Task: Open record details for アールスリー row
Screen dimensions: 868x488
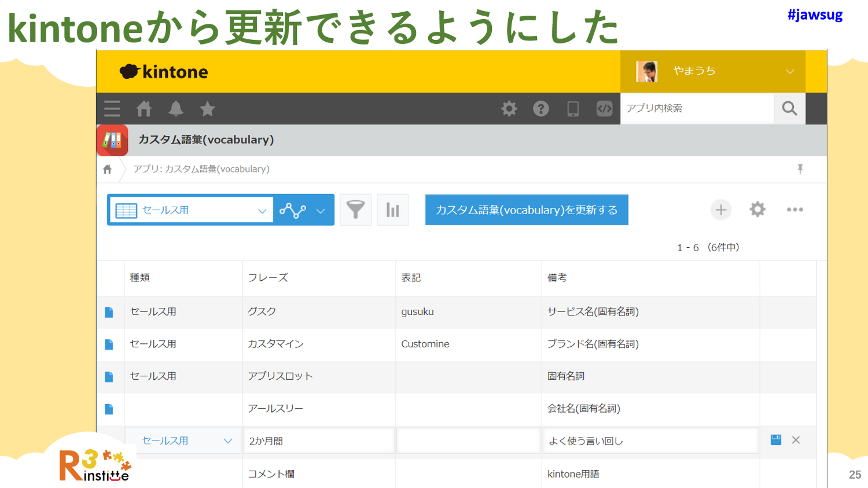Action: click(109, 409)
